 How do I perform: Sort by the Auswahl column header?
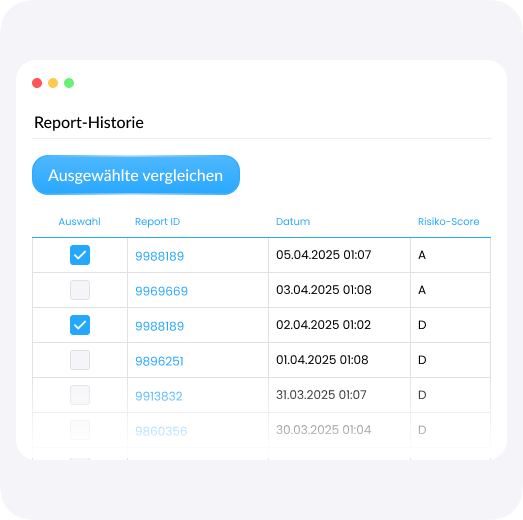79,221
